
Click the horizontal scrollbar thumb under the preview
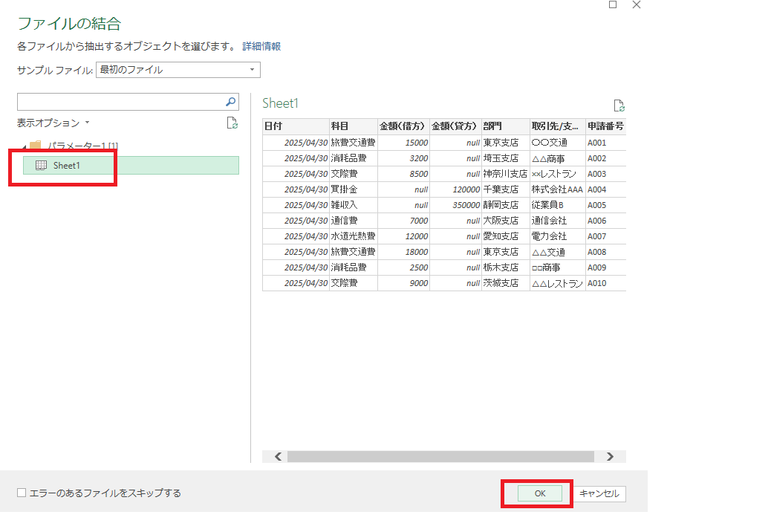coord(440,456)
